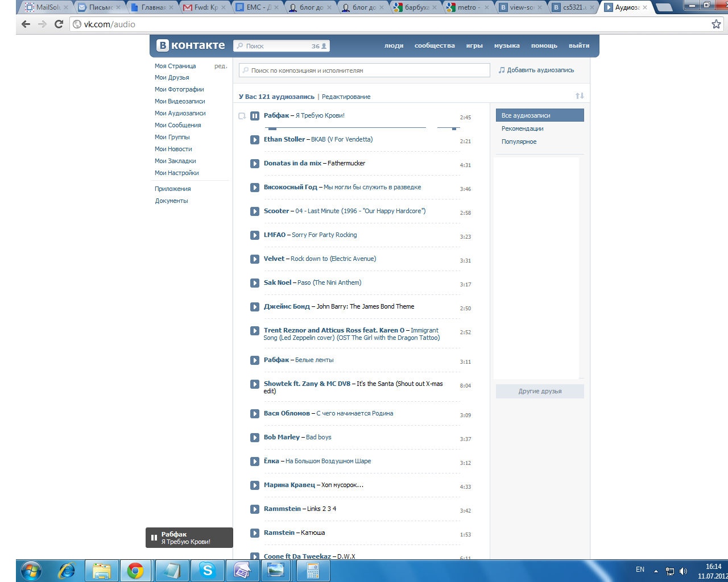Switch to the Fwd: Кр Gmail tab
728x582 pixels.
[205, 7]
